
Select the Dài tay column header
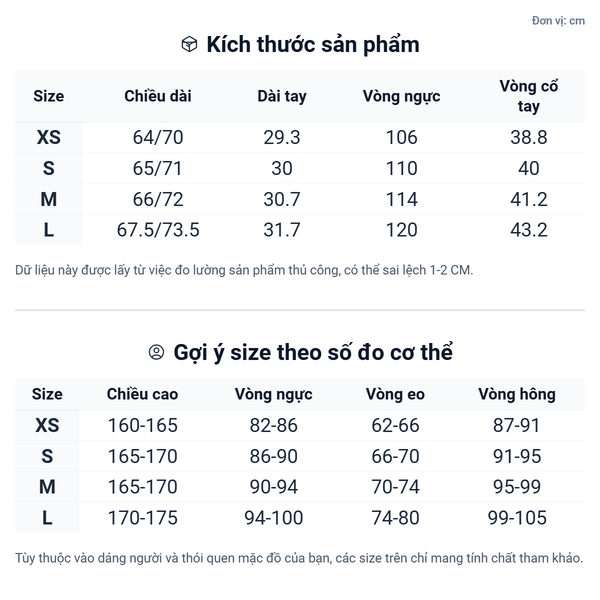[282, 96]
